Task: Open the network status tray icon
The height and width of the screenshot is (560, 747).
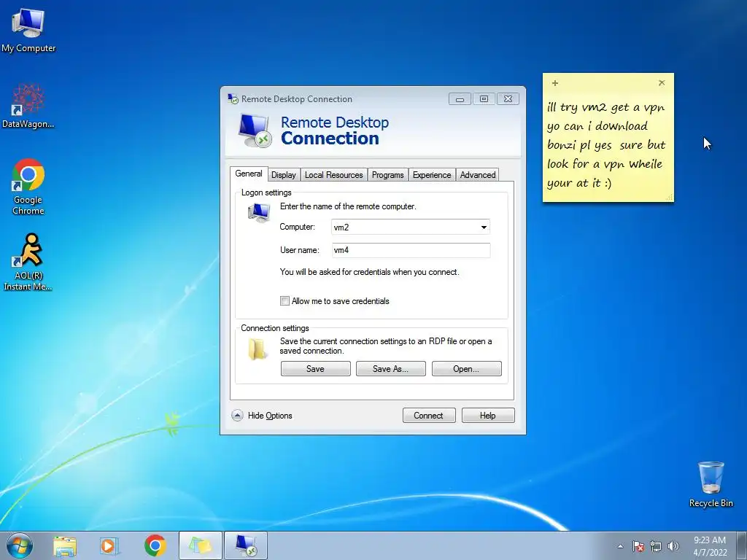Action: [656, 546]
